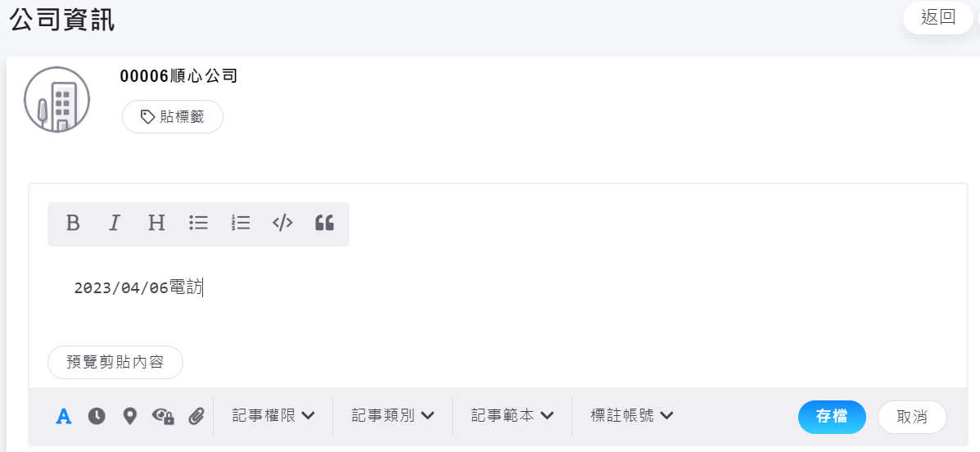Open the 記事權限 dropdown

[273, 416]
